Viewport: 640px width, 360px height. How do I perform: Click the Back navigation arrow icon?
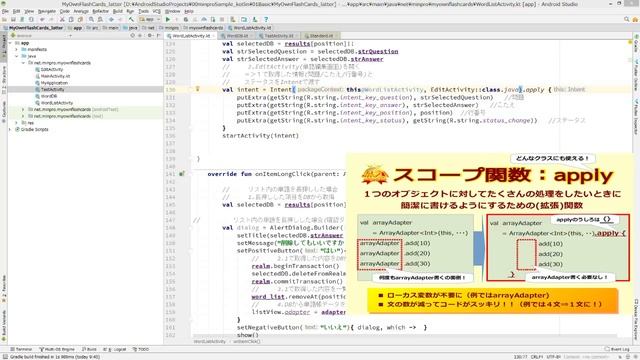(111, 19)
